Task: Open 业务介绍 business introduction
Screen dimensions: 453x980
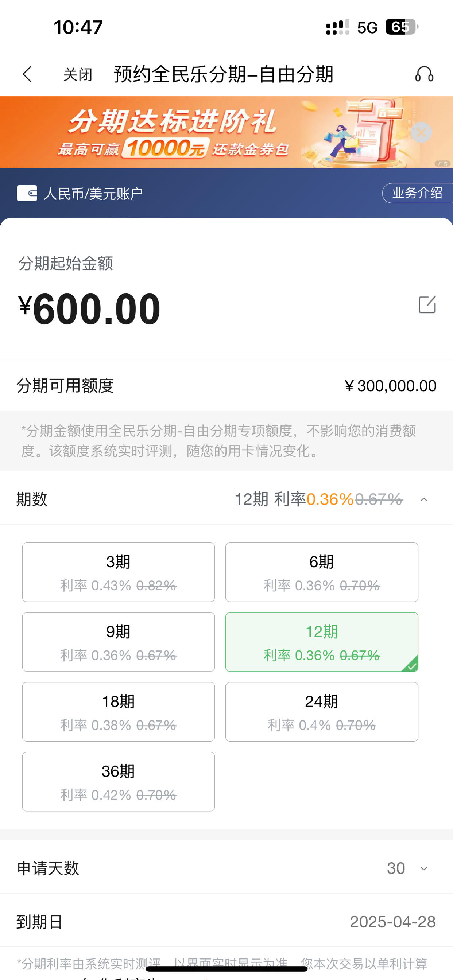Action: [x=417, y=193]
